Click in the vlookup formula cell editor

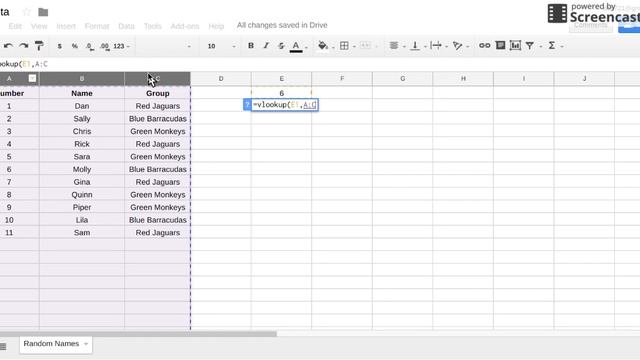[x=285, y=105]
